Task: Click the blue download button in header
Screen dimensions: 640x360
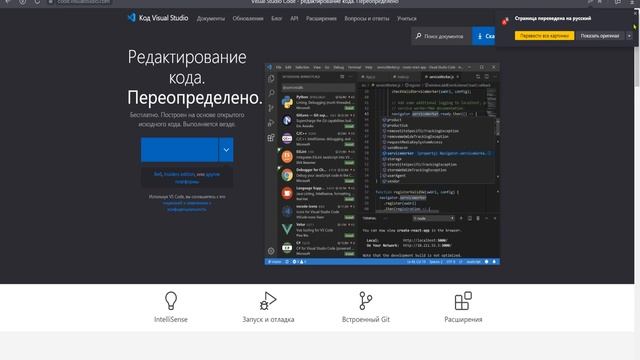Action: (484, 36)
